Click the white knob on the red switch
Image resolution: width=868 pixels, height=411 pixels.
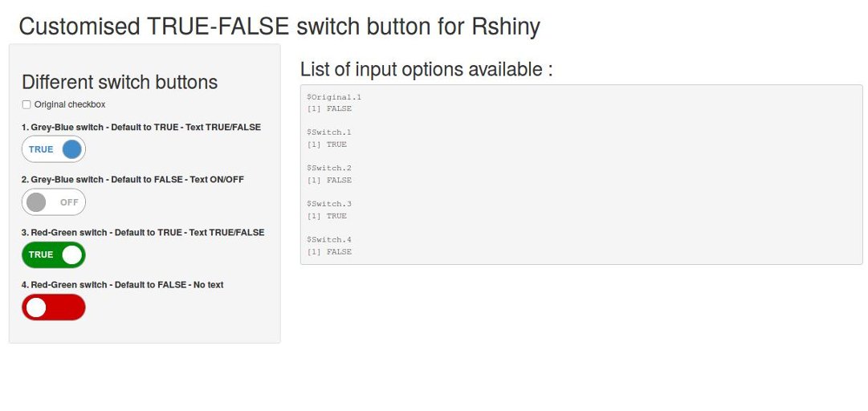click(x=36, y=307)
